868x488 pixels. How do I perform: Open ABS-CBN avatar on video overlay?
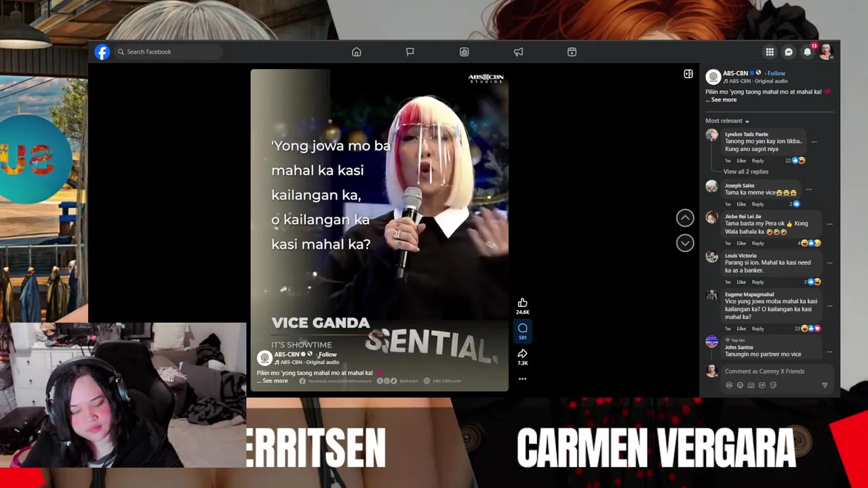tap(264, 358)
